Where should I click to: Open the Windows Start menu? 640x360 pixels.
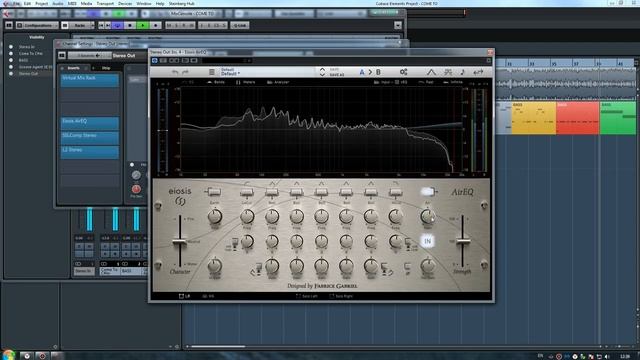tap(8, 355)
